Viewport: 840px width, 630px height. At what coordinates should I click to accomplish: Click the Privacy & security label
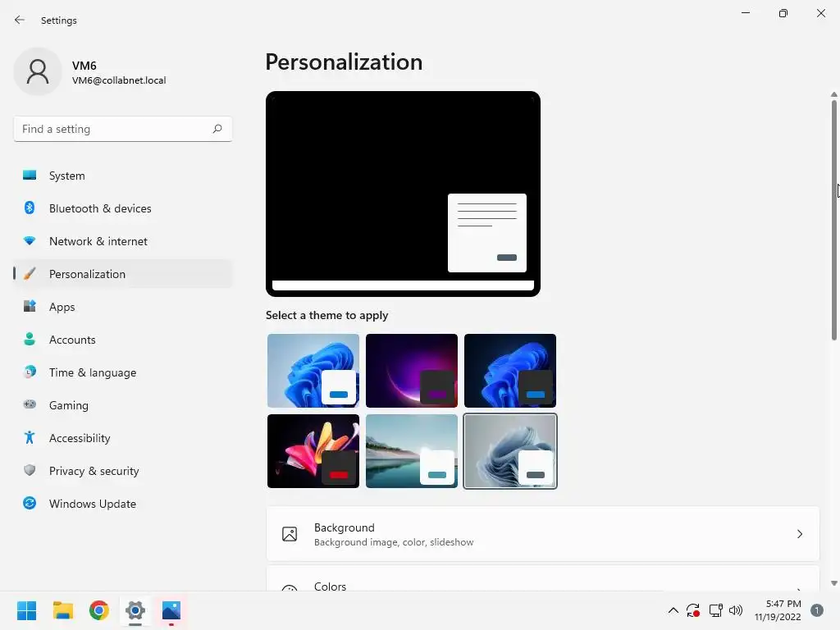pos(94,471)
